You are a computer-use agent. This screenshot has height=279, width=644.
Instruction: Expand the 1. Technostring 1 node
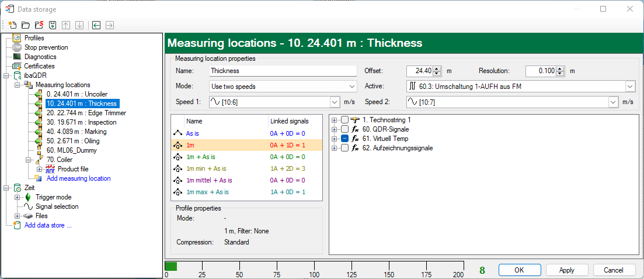(335, 120)
